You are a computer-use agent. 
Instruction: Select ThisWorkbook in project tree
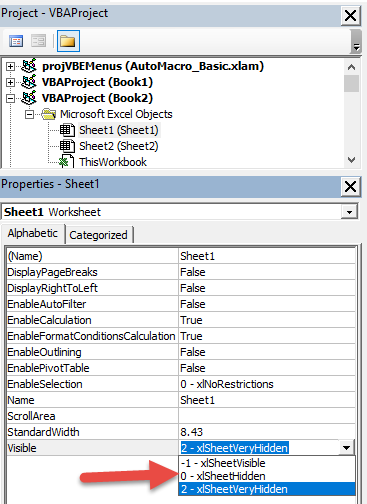pyautogui.click(x=113, y=162)
